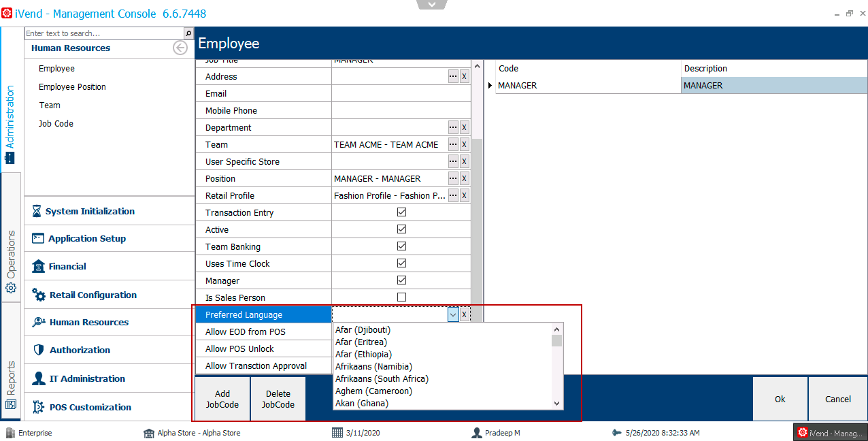The image size is (868, 441).
Task: Click the user icon beside Pradeep M
Action: (x=478, y=433)
